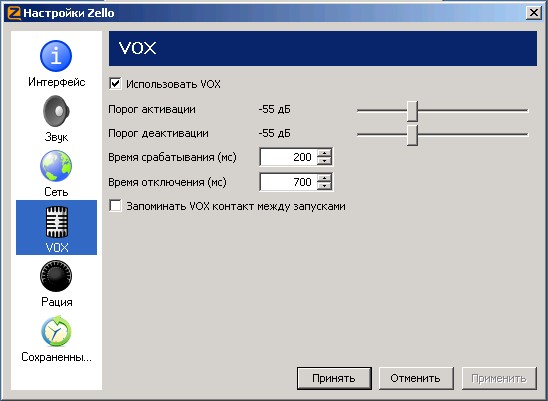This screenshot has width=548, height=401.
Task: Click the Отменить button
Action: [x=416, y=378]
